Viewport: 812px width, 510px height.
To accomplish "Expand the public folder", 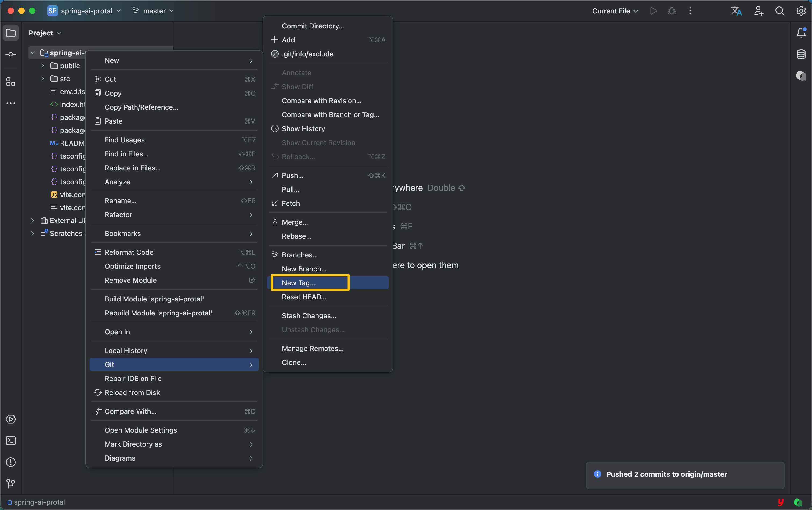I will click(x=43, y=66).
